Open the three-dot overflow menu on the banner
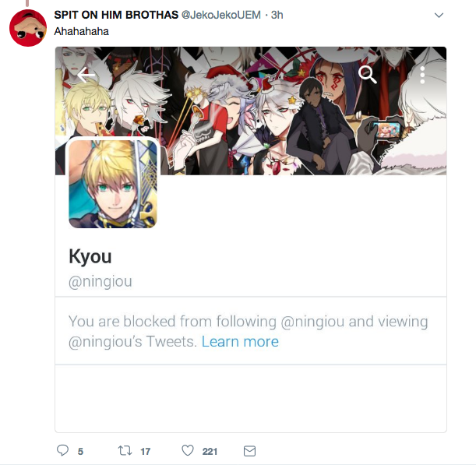 click(x=422, y=75)
